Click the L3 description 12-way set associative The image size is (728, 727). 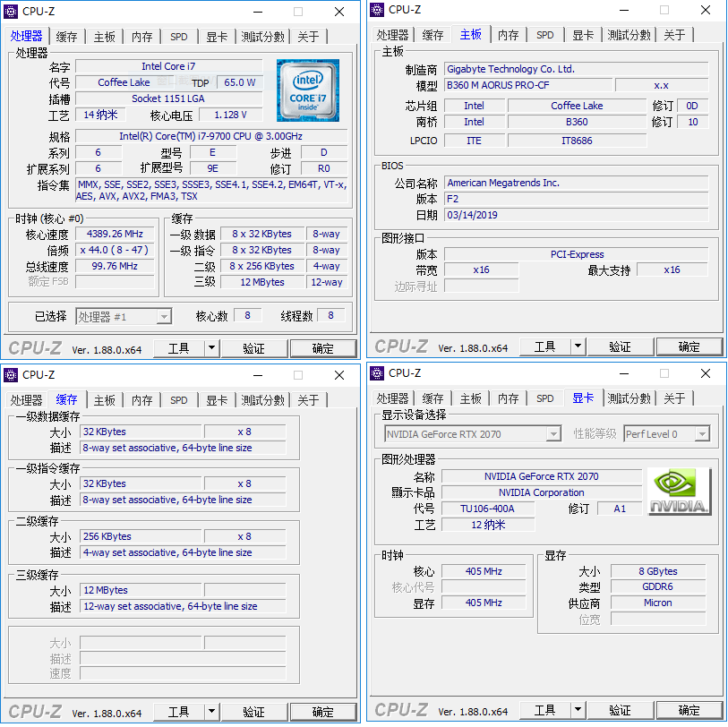183,606
